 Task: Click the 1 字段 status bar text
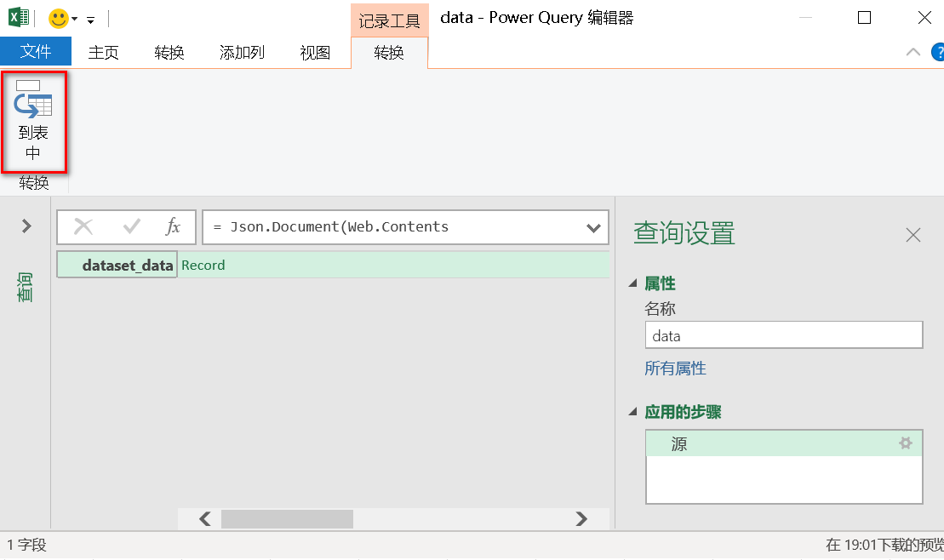click(26, 545)
